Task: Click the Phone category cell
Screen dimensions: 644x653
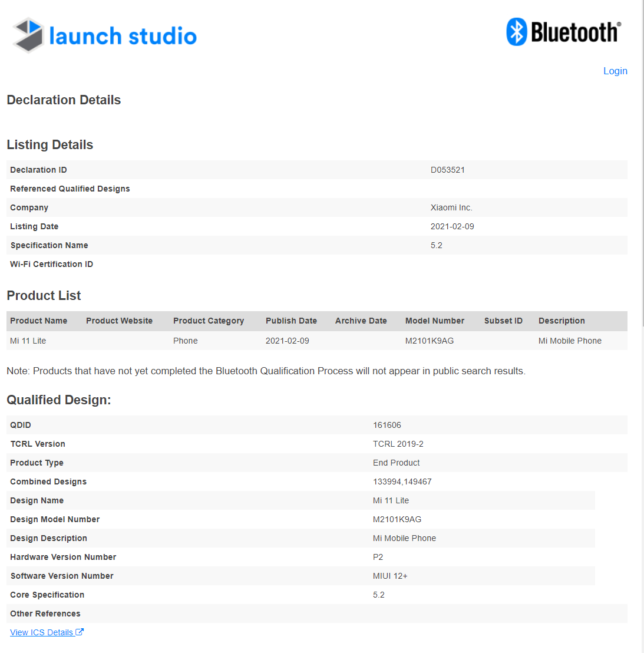Action: tap(185, 341)
